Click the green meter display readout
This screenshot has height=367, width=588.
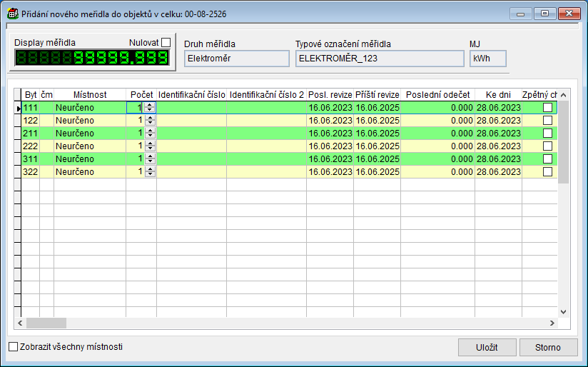point(91,59)
